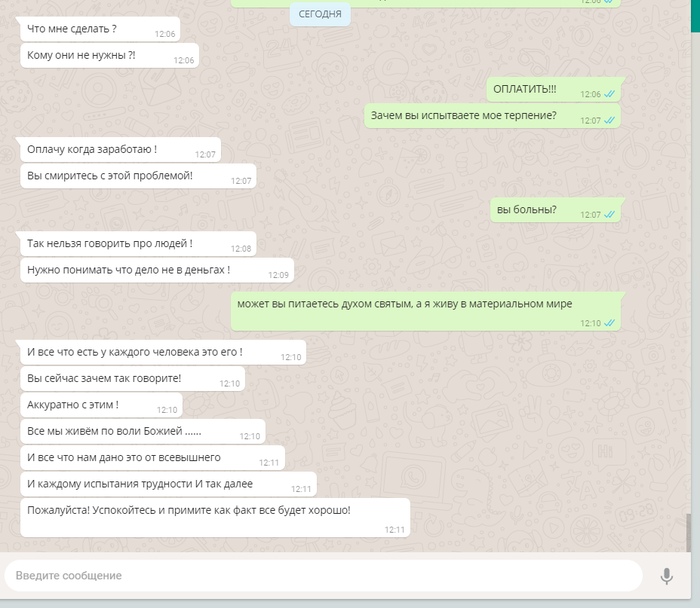Click the "СЕГОДНЯ" date badge

[x=320, y=14]
